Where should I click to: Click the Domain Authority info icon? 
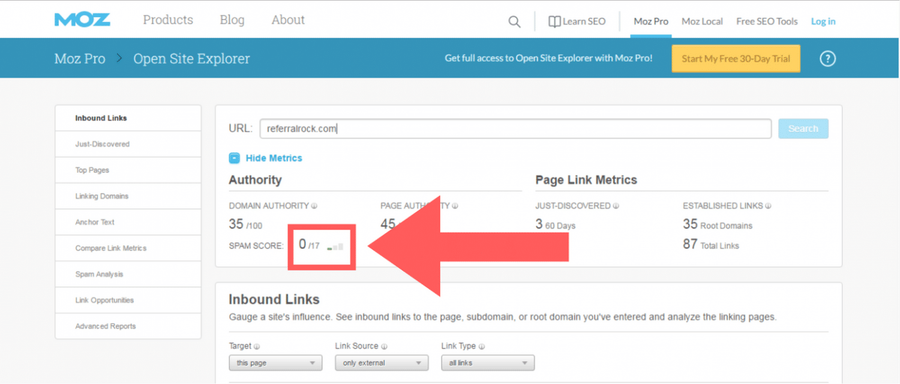point(315,206)
